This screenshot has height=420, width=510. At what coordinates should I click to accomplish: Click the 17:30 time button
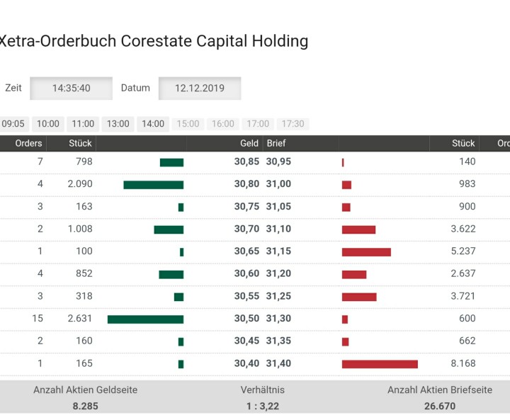click(x=293, y=124)
